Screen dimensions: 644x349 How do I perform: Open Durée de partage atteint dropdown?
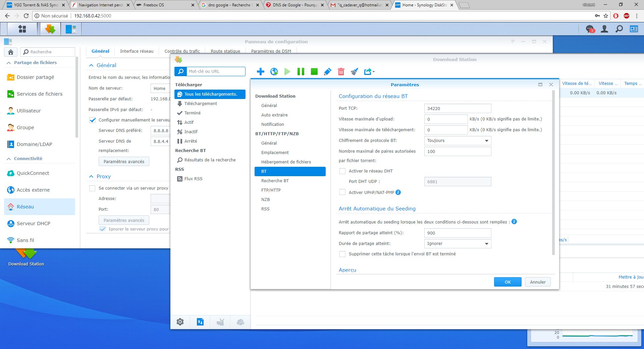458,244
